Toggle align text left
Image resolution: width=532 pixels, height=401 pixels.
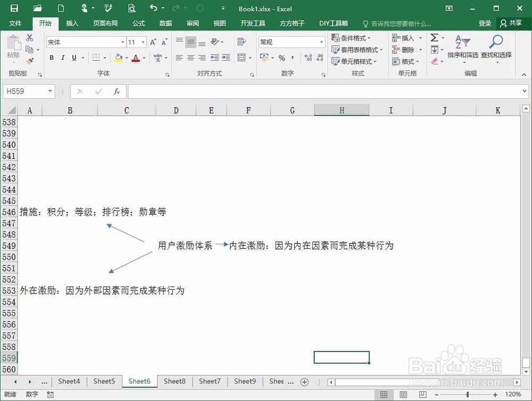click(179, 58)
